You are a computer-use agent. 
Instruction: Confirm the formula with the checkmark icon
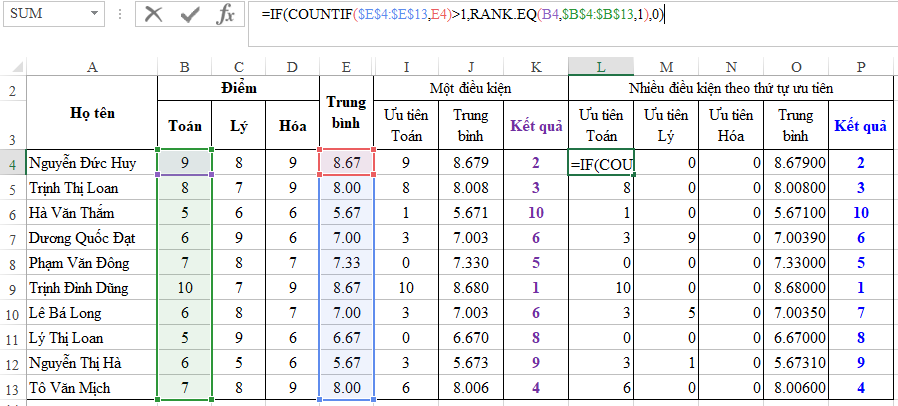tap(189, 14)
